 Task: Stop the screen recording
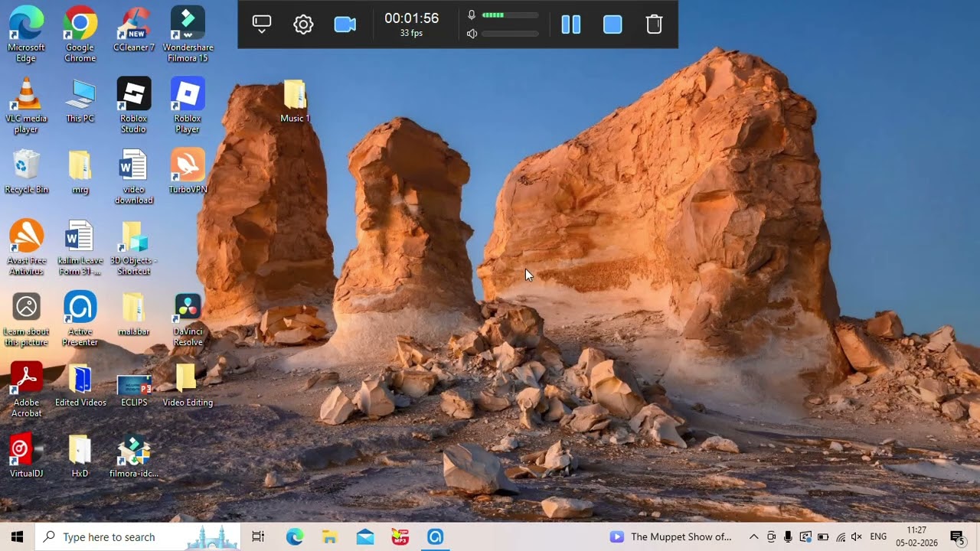[x=612, y=24]
